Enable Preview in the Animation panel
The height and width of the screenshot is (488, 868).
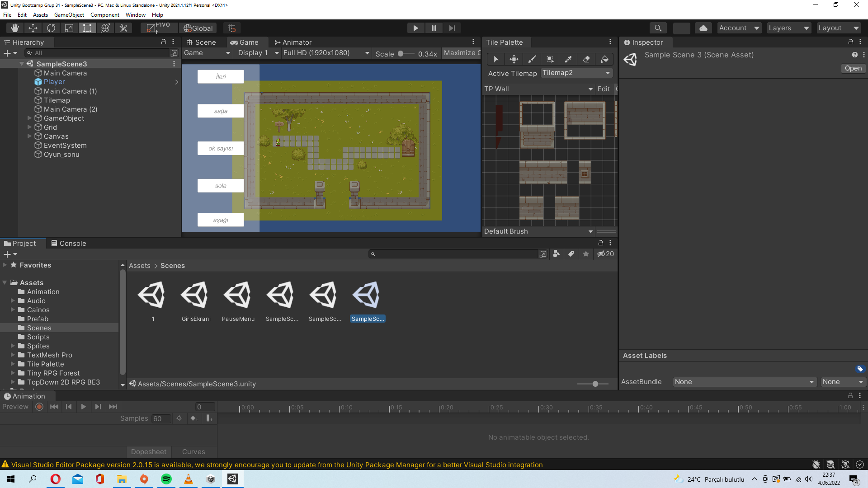[39, 407]
